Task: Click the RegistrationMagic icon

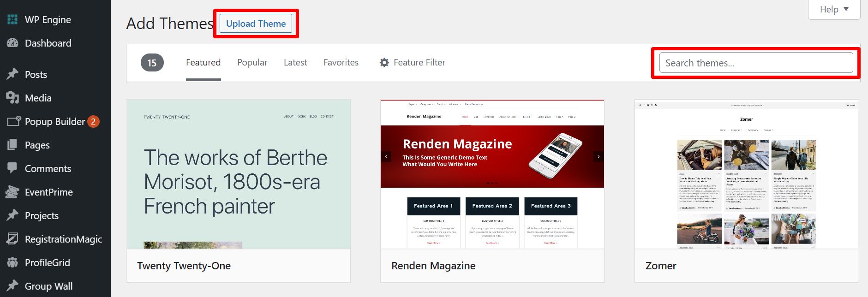Action: [x=12, y=239]
